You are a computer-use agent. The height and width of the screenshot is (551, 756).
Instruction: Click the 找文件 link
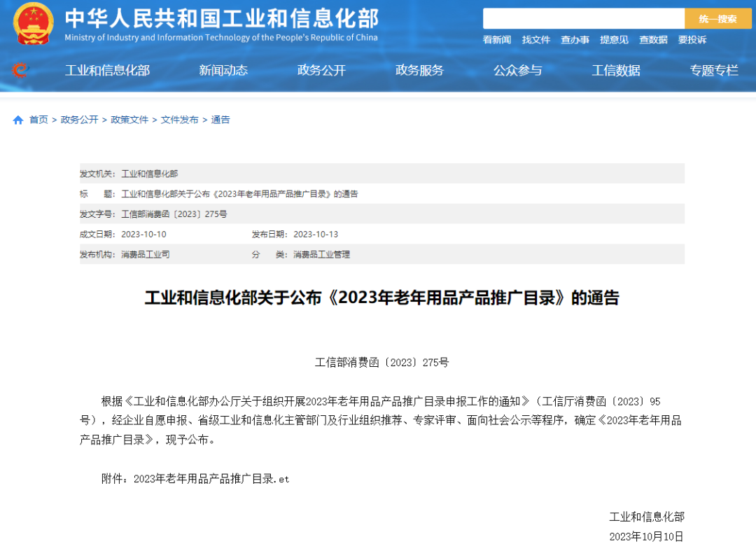535,40
